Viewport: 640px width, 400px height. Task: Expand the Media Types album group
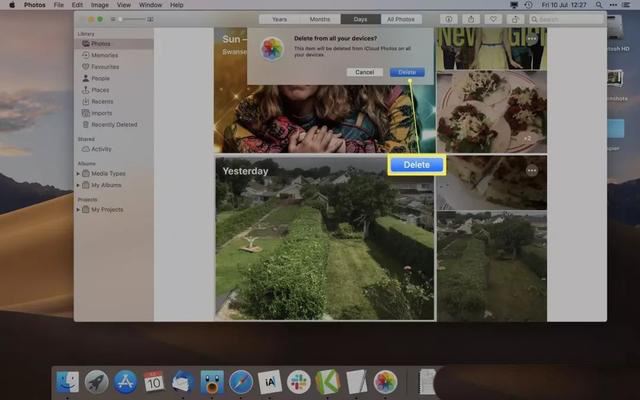coord(79,174)
